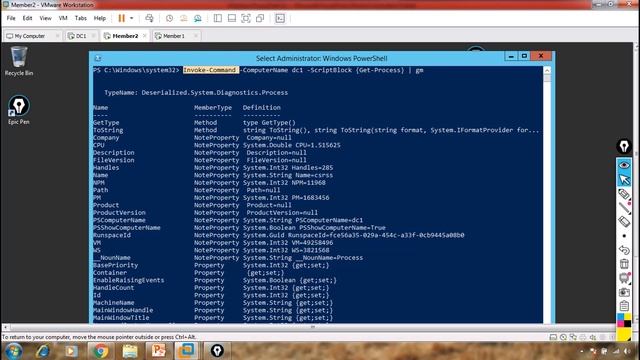Open the Help menu
The height and width of the screenshot is (360, 640).
coord(100,18)
